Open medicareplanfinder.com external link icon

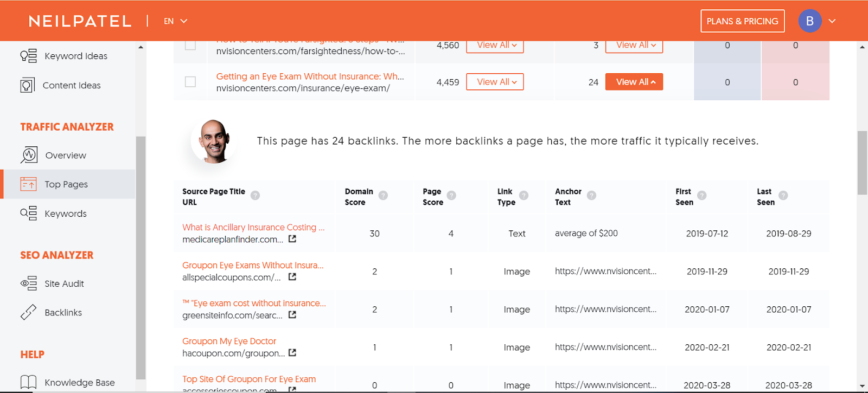pyautogui.click(x=292, y=239)
